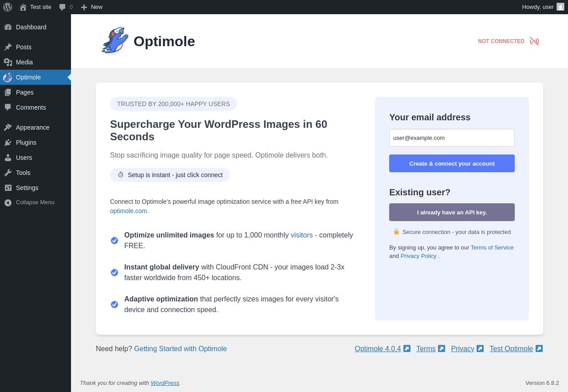
Task: Open Media menu item
Action: [x=35, y=62]
